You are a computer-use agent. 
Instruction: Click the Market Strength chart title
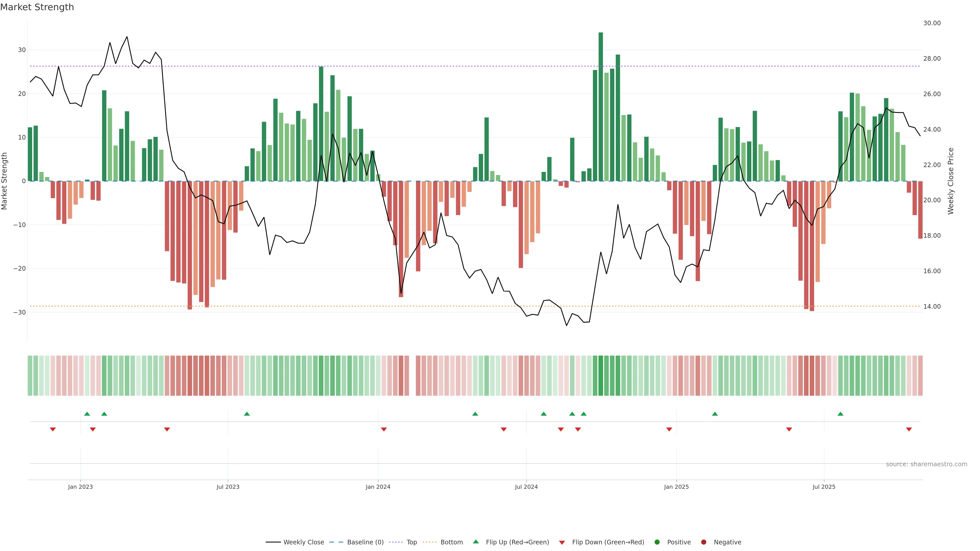[37, 7]
